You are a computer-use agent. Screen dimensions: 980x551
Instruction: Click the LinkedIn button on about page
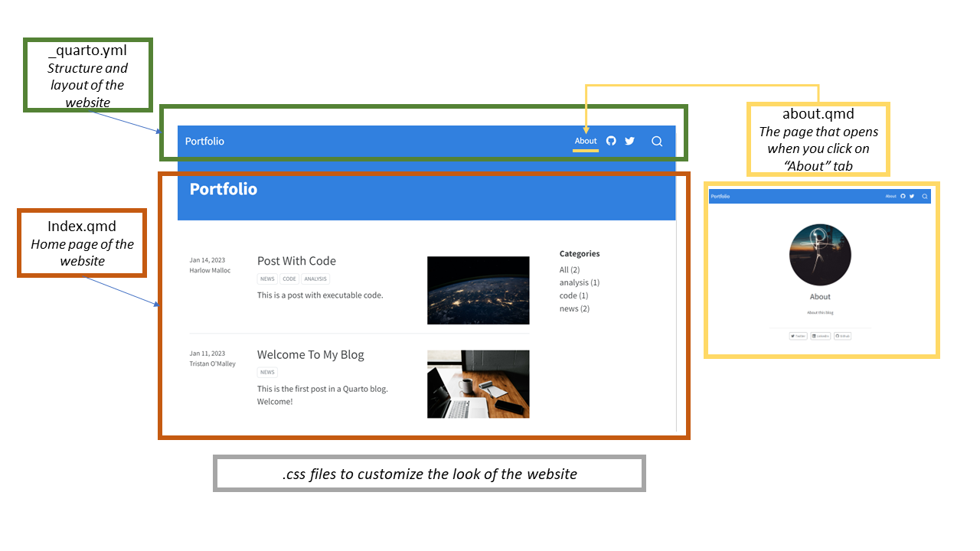click(820, 336)
